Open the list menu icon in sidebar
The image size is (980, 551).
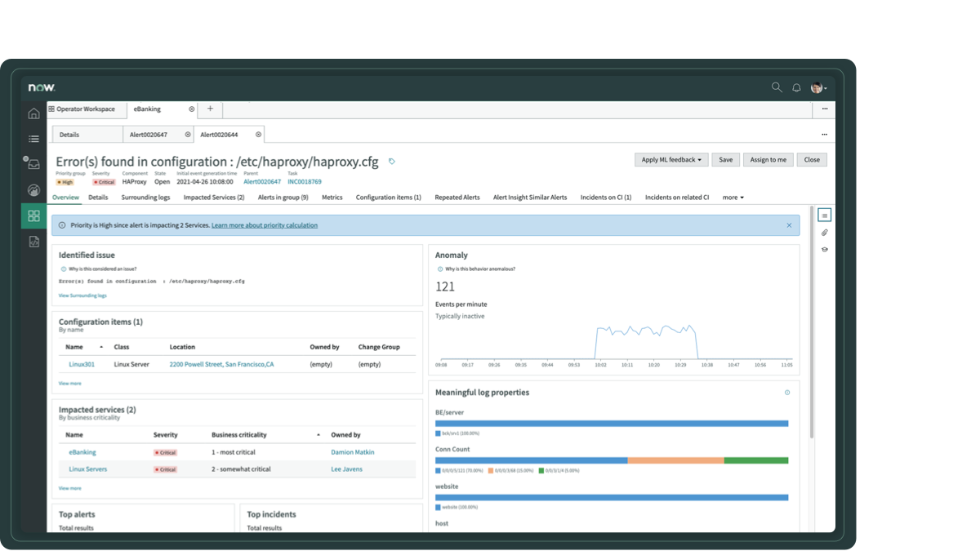tap(33, 139)
